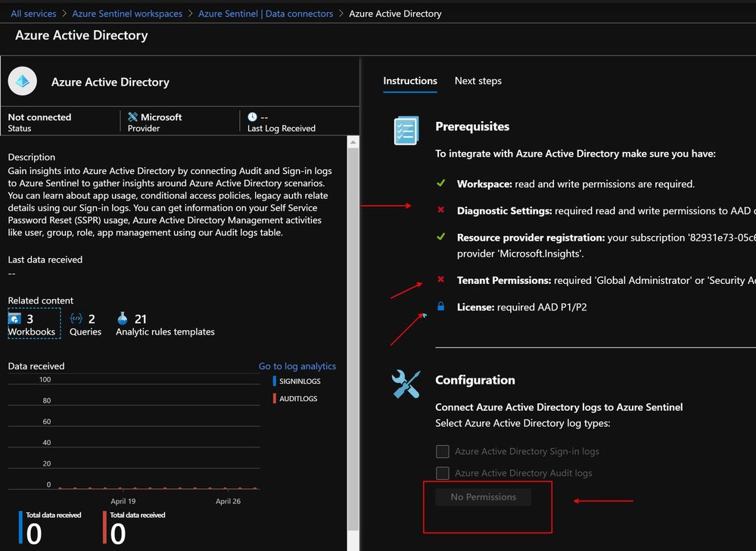Click the blue lock beside License
756x551 pixels.
pyautogui.click(x=440, y=306)
